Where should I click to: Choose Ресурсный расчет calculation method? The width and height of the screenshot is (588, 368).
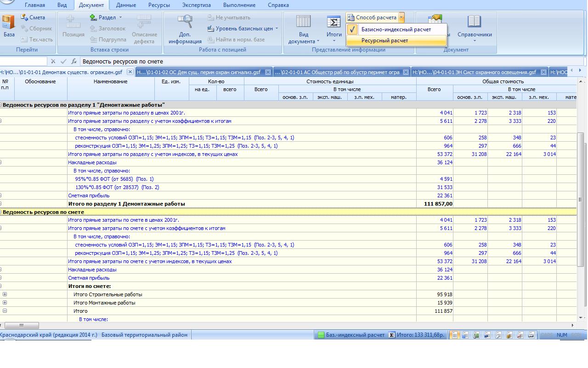point(384,40)
